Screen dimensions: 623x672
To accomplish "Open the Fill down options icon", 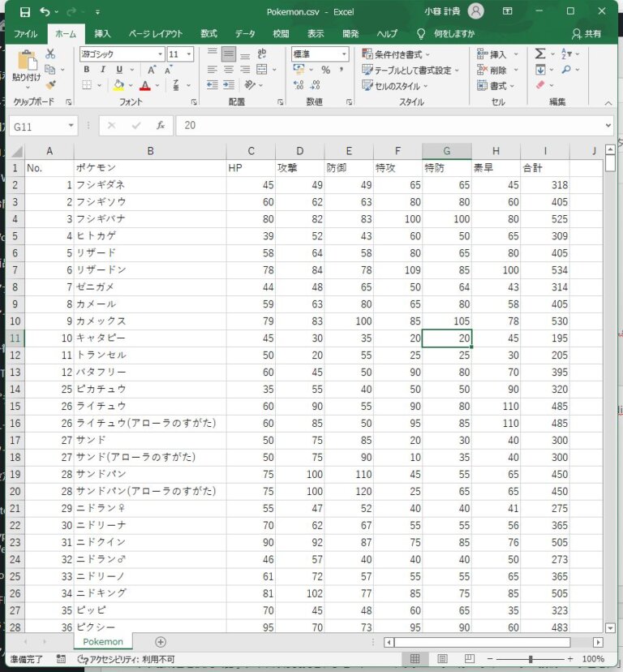I will tap(540, 70).
